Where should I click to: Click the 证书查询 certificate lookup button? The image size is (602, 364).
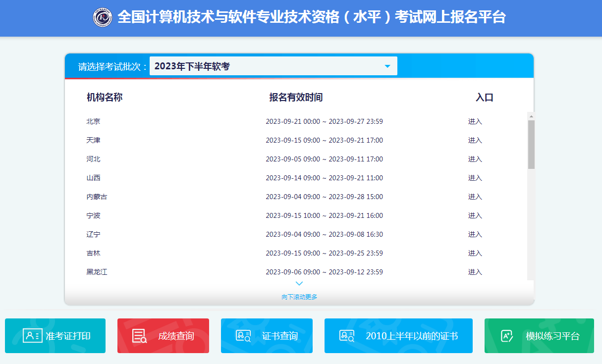(267, 335)
